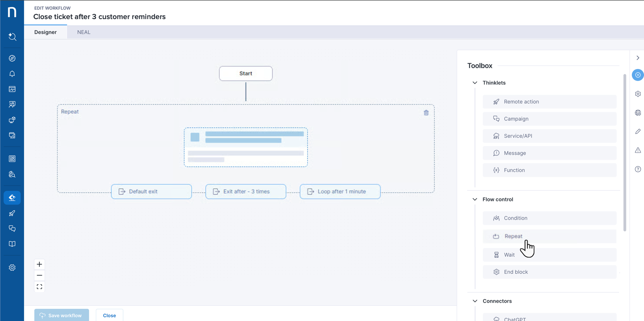Select the Exit after - 3 times node
This screenshot has width=644, height=321.
(x=246, y=192)
